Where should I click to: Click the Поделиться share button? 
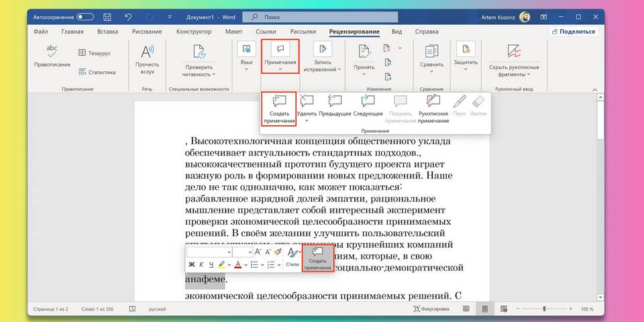click(573, 32)
